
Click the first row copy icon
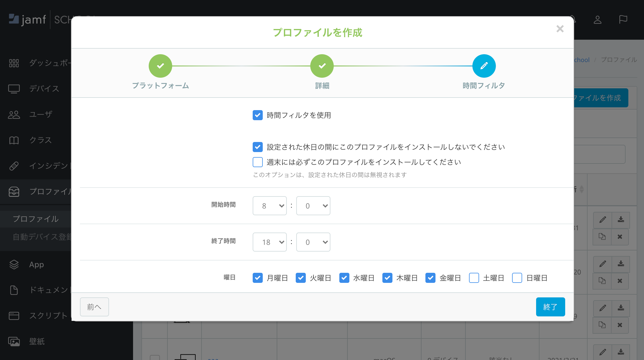[602, 237]
